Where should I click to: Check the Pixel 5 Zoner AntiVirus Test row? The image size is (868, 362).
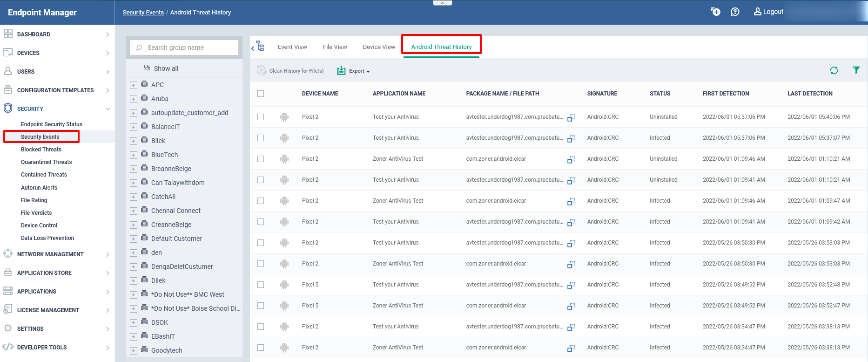coord(261,306)
